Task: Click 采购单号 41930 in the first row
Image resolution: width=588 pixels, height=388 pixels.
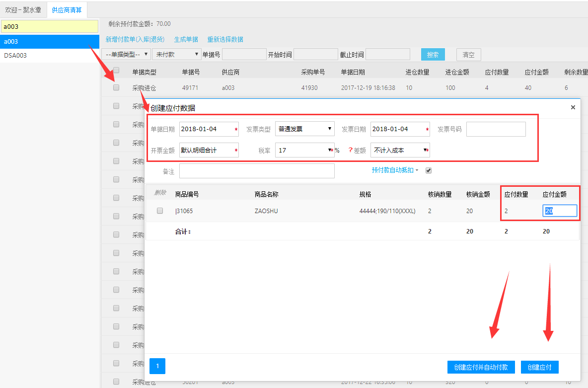Action: (309, 88)
